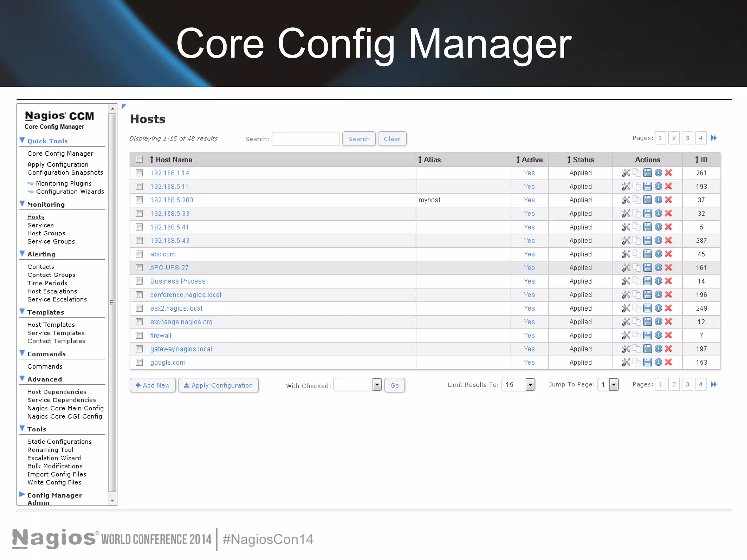Collapse the Quick Tools section
Screen dimensions: 747x560
click(x=22, y=140)
